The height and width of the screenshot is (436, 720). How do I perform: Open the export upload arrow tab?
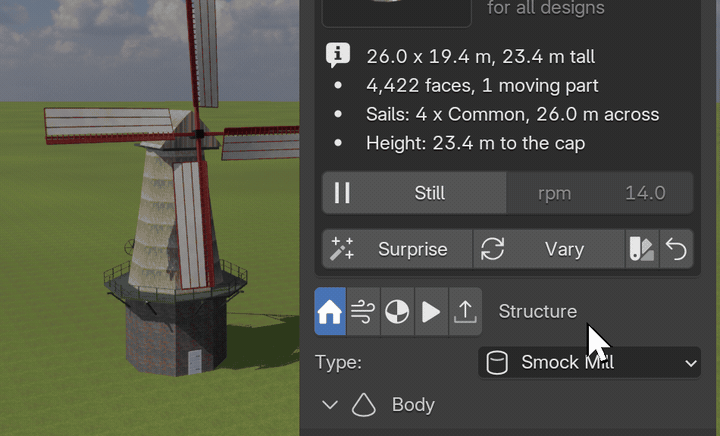(x=465, y=312)
